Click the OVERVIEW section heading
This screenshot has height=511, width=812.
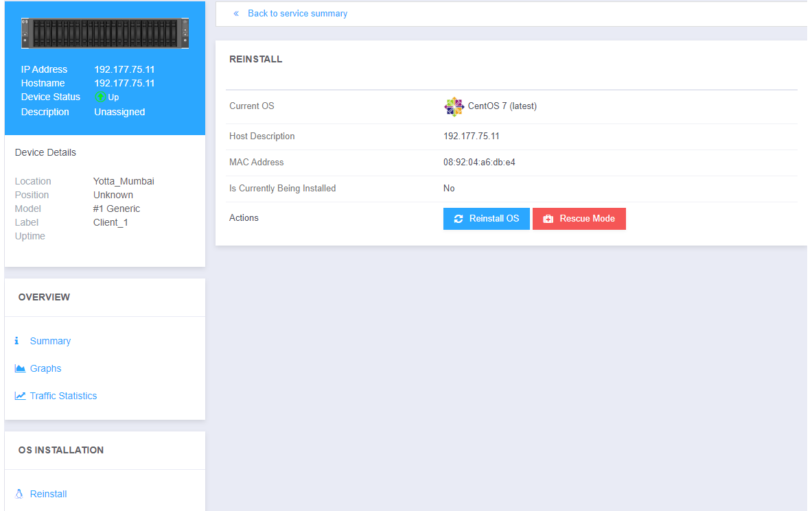coord(44,297)
